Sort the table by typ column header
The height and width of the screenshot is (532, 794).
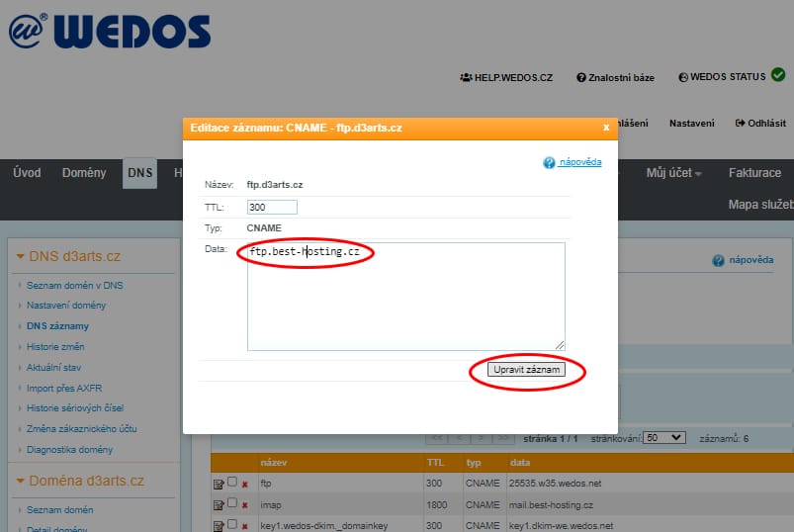[x=474, y=463]
